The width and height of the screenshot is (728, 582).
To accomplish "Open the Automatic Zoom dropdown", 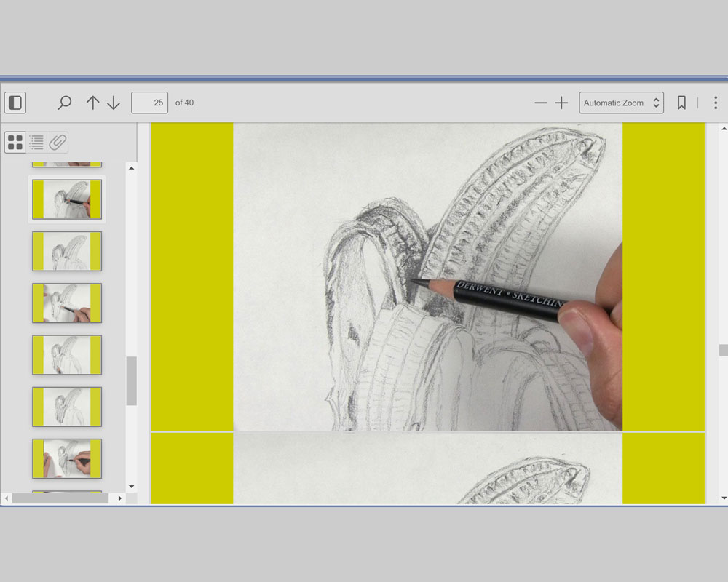I will [621, 103].
